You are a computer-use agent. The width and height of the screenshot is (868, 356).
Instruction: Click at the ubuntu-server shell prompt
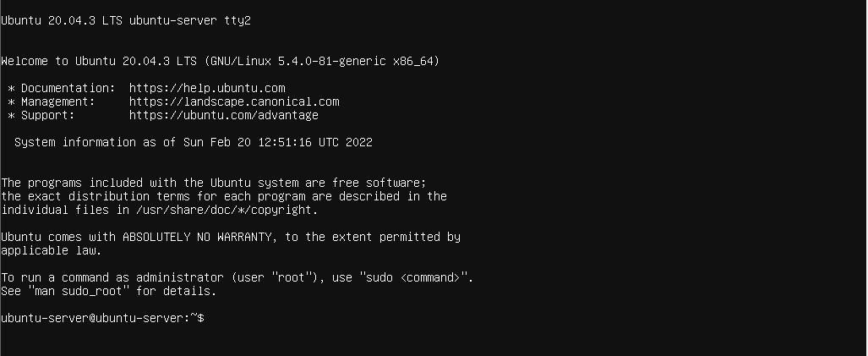click(101, 318)
